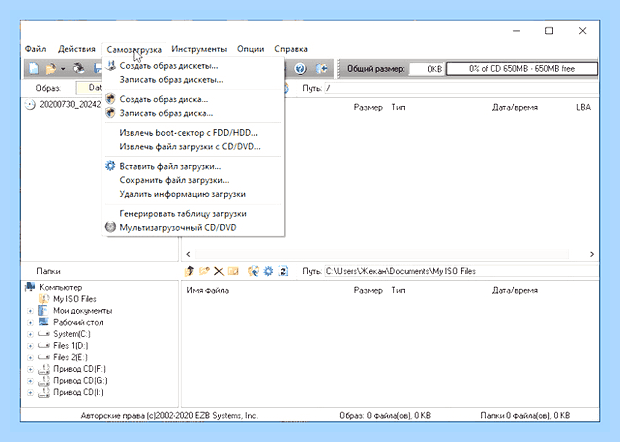Click the icon showing number 2
This screenshot has height=442, width=620.
click(283, 271)
